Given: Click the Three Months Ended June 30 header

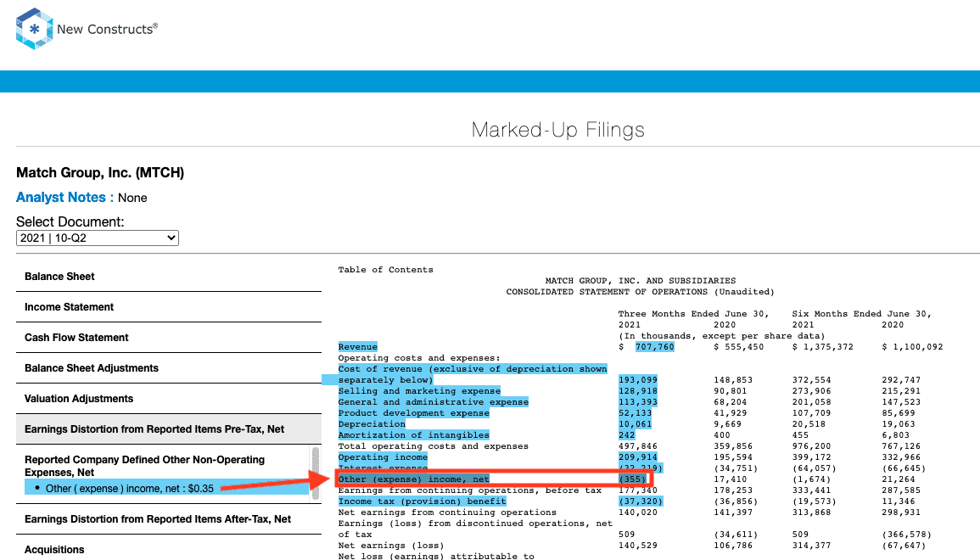Looking at the screenshot, I should (694, 314).
